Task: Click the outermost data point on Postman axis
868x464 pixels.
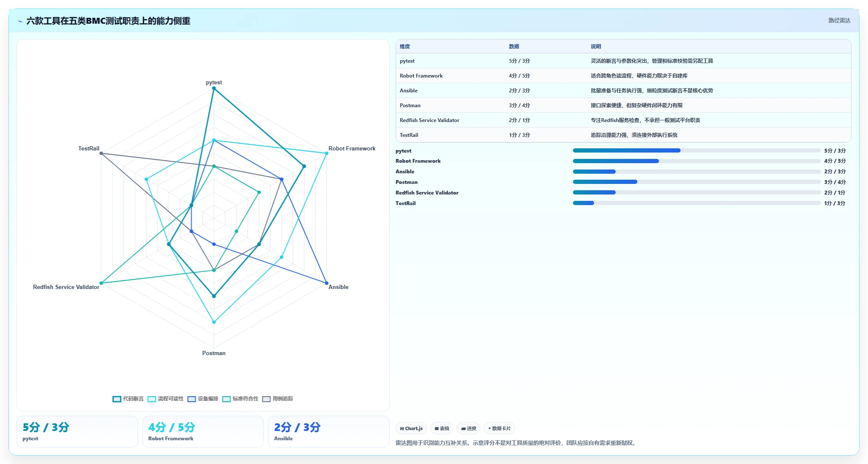Action: tap(214, 322)
